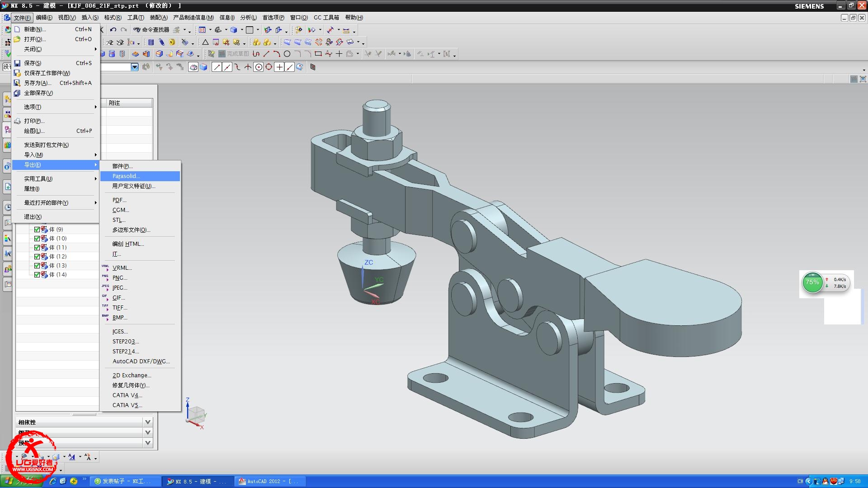Click the 75% network monitor widget

coord(826,283)
